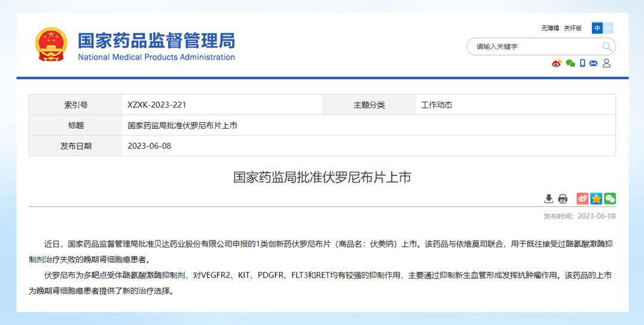Click the mobile phone icon
This screenshot has height=325, width=644.
[583, 63]
